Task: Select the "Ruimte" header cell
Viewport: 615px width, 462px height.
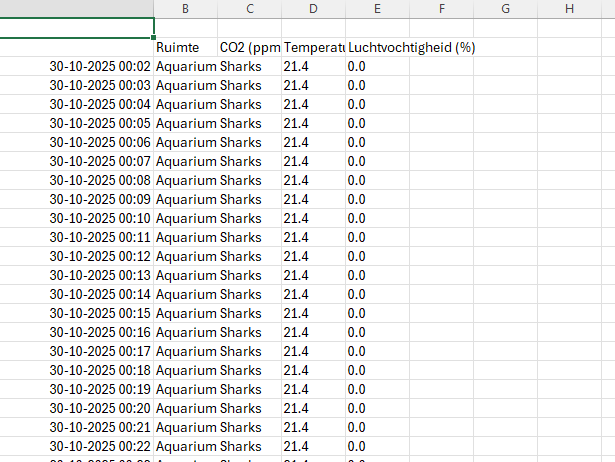Action: tap(178, 47)
